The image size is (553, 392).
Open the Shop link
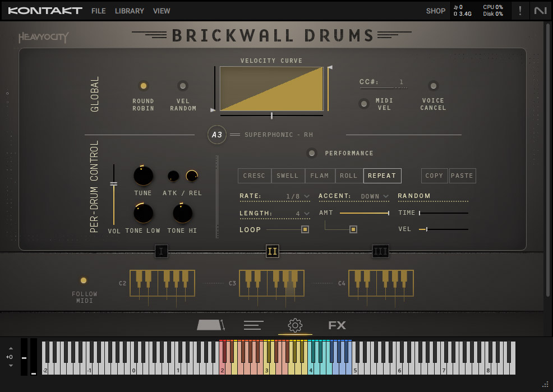(x=436, y=11)
